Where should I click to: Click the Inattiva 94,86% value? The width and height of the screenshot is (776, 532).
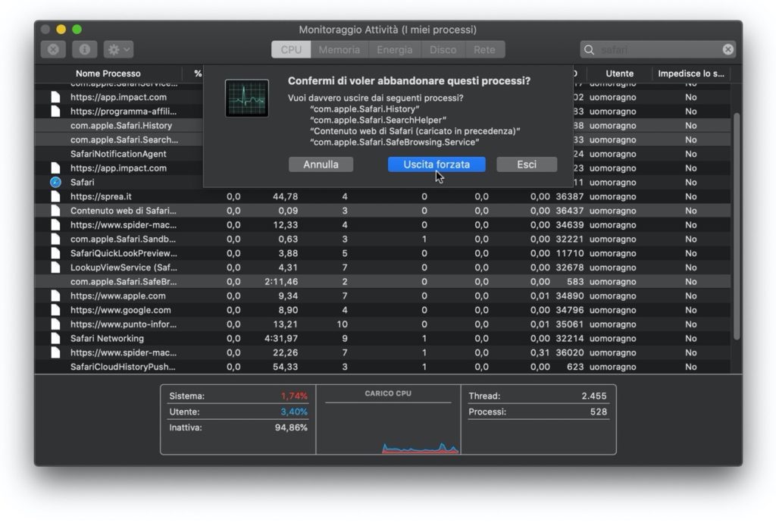click(x=291, y=427)
